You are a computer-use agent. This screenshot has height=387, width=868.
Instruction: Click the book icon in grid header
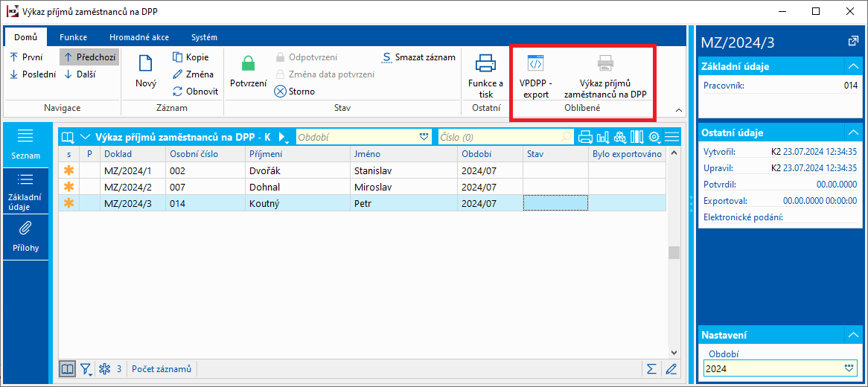68,137
